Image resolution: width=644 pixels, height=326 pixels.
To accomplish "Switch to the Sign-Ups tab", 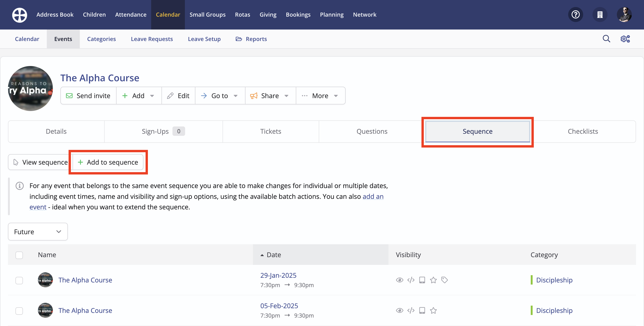I will point(163,131).
